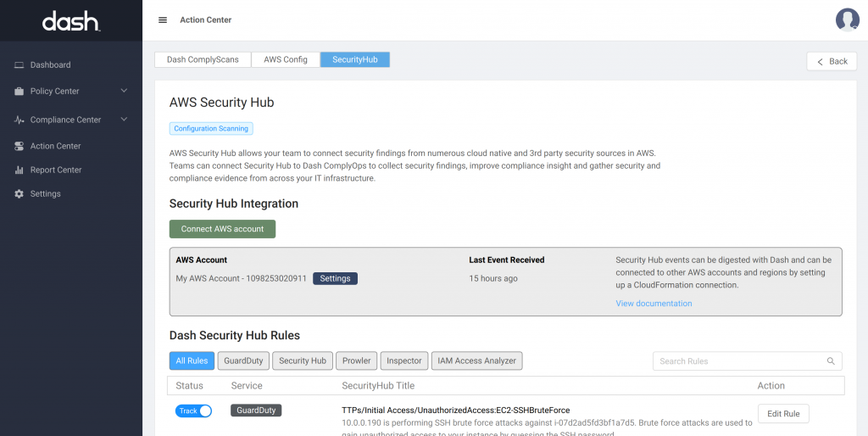Click the Action Center header title

pyautogui.click(x=206, y=20)
